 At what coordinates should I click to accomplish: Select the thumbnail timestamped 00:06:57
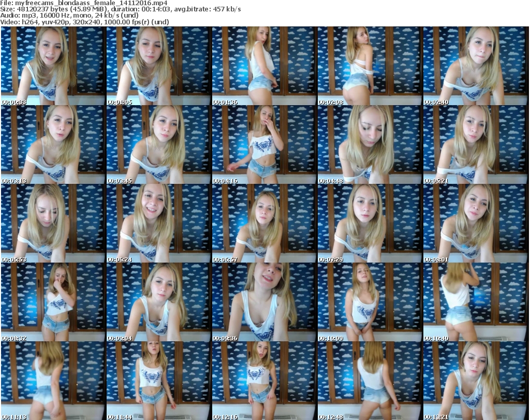[x=264, y=223]
